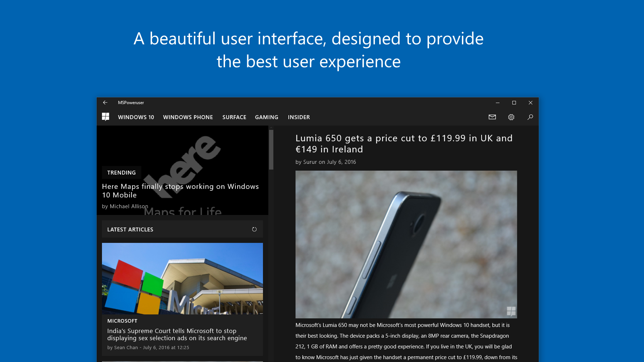This screenshot has width=644, height=362.
Task: Open the Here Maps trending article
Action: pyautogui.click(x=180, y=191)
